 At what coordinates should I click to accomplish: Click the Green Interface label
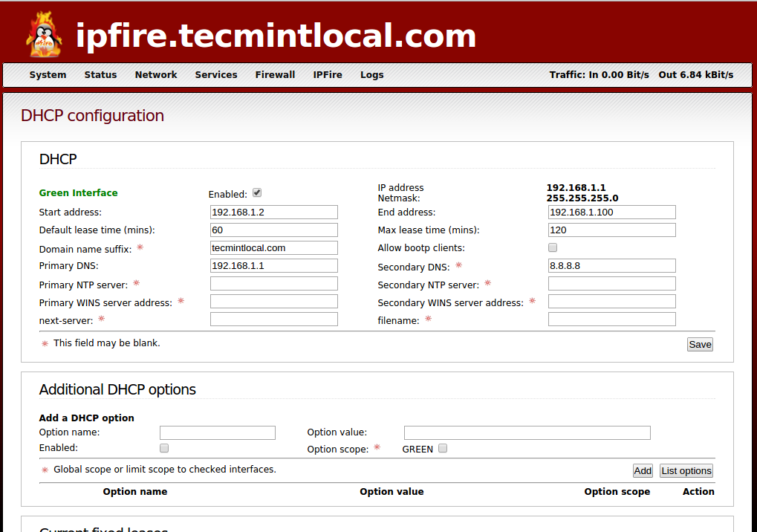click(78, 192)
